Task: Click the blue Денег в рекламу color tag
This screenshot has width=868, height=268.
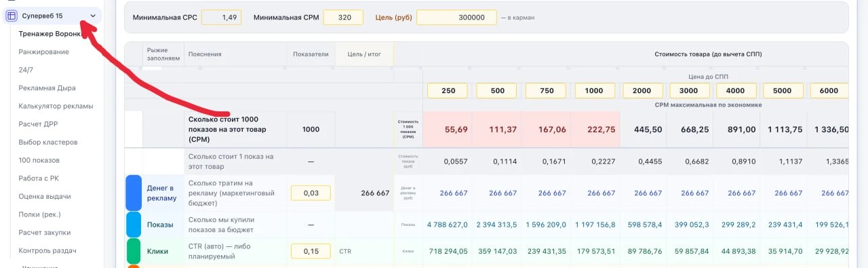Action: (134, 193)
